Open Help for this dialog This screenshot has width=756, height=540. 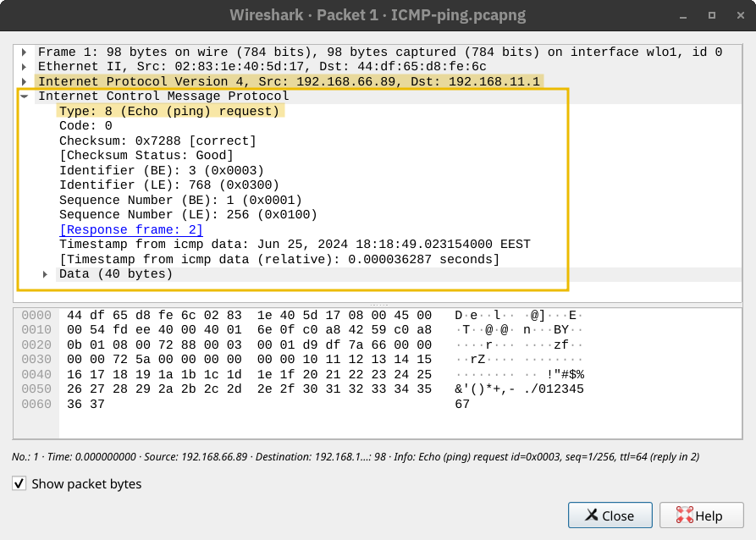(701, 515)
